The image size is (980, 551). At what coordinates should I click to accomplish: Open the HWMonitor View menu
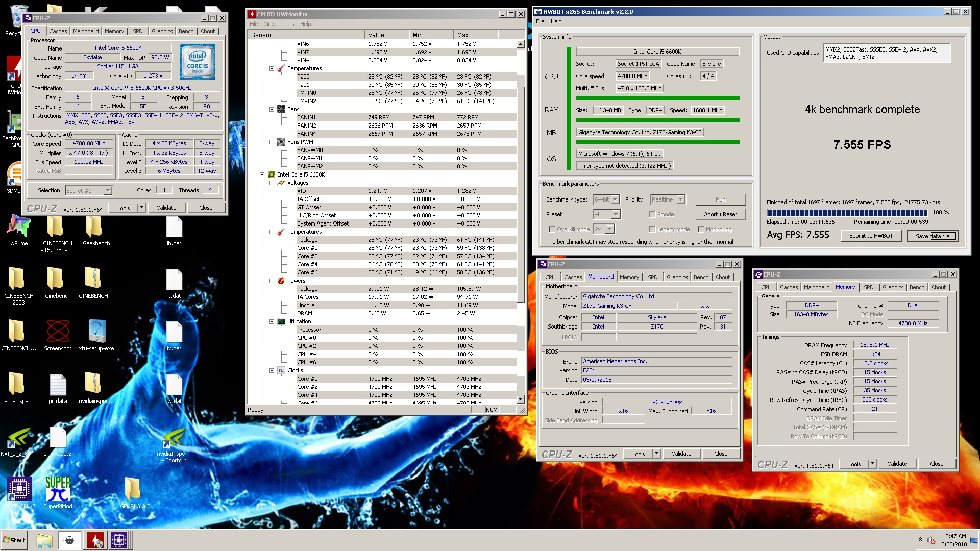point(269,24)
